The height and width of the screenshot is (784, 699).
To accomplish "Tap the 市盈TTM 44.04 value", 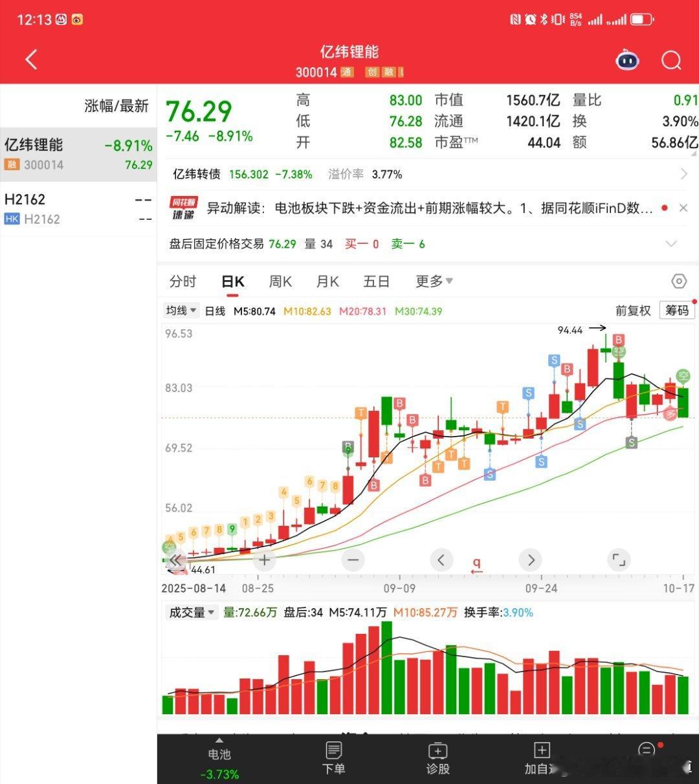I will 544,142.
